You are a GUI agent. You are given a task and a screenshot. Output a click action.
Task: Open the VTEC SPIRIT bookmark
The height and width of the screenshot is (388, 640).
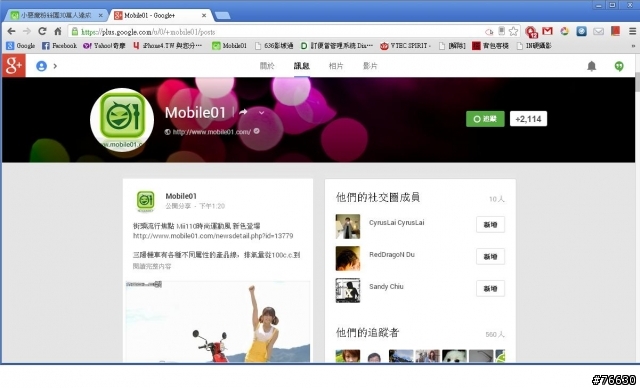coord(405,46)
